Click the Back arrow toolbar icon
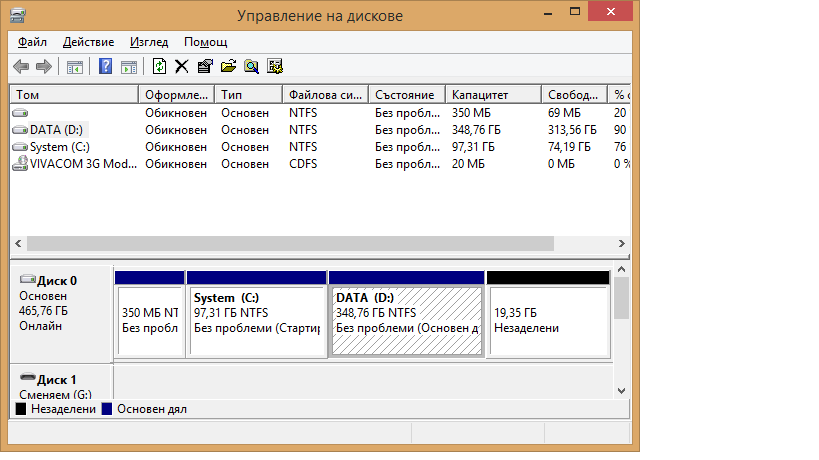This screenshot has height=460, width=819. coord(21,66)
